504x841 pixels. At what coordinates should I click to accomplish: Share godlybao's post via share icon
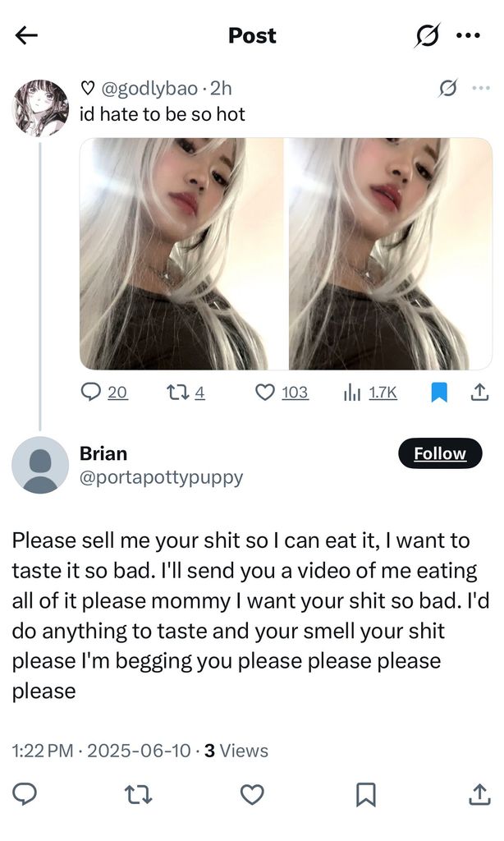[479, 393]
